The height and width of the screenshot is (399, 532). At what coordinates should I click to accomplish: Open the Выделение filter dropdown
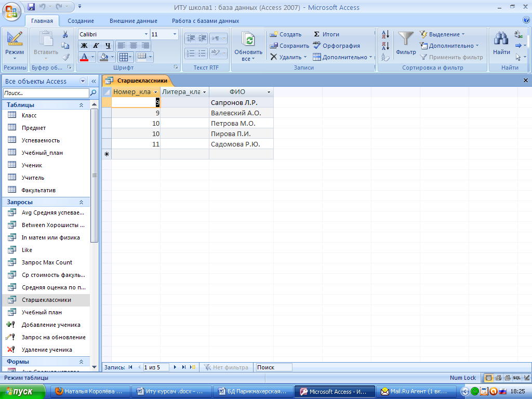tap(442, 34)
